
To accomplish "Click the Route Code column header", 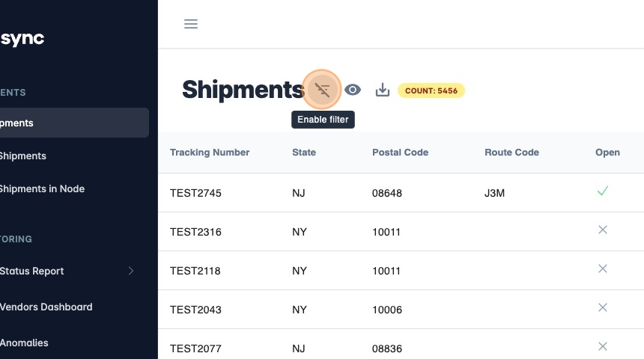I will pyautogui.click(x=511, y=153).
